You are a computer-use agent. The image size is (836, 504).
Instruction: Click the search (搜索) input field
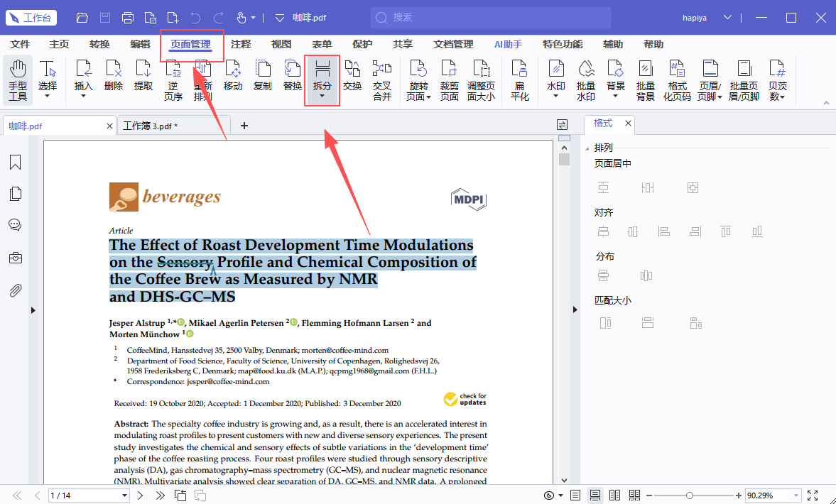tap(491, 18)
